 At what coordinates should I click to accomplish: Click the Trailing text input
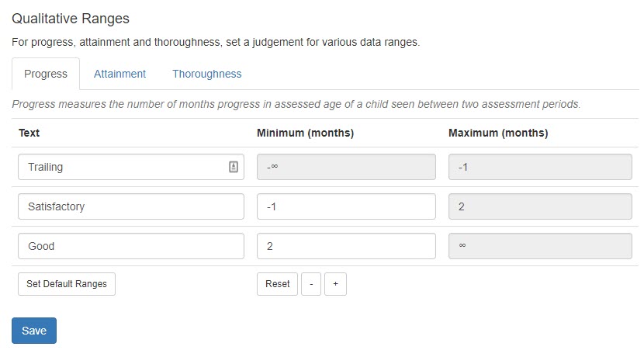coord(124,167)
